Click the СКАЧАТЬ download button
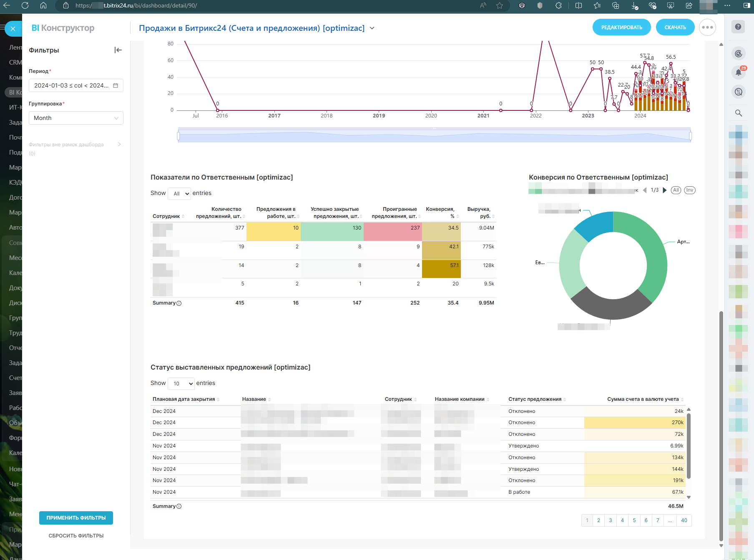 tap(675, 27)
